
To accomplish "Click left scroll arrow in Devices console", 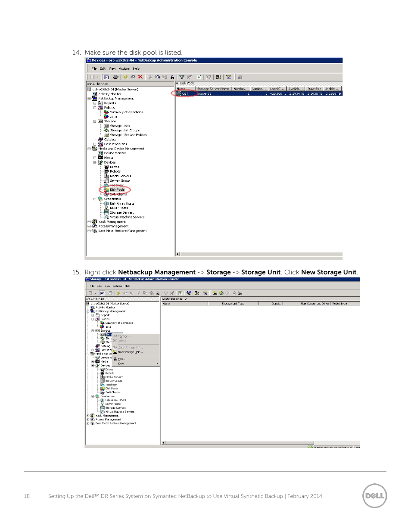I will [x=178, y=254].
